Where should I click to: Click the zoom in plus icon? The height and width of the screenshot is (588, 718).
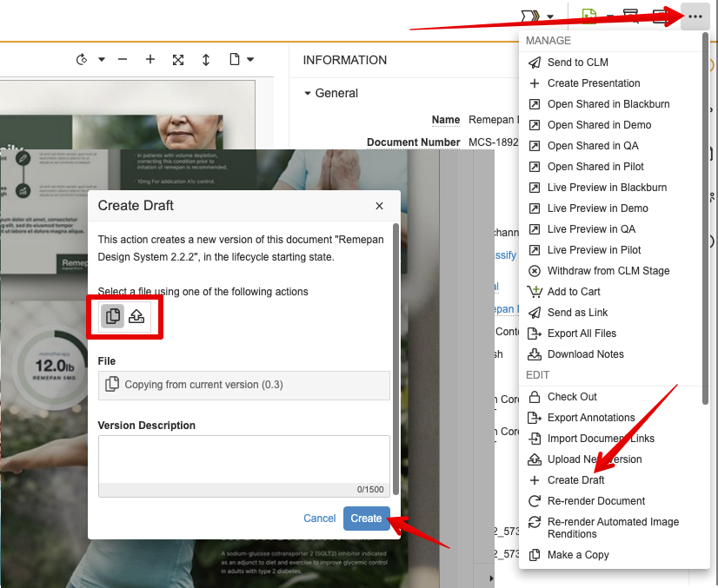pyautogui.click(x=150, y=60)
